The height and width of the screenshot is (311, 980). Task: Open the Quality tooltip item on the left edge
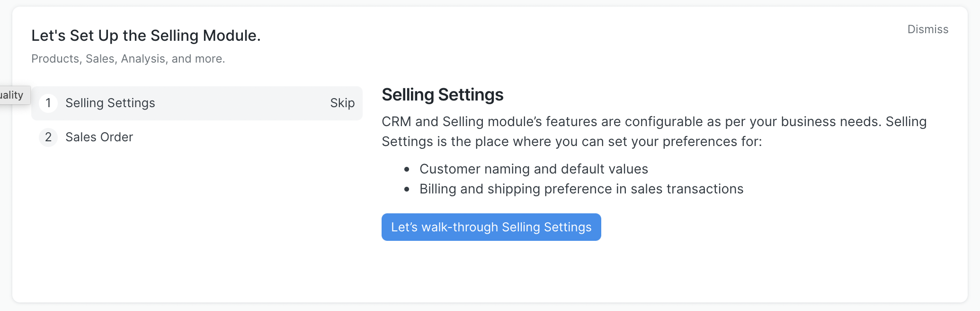click(12, 95)
